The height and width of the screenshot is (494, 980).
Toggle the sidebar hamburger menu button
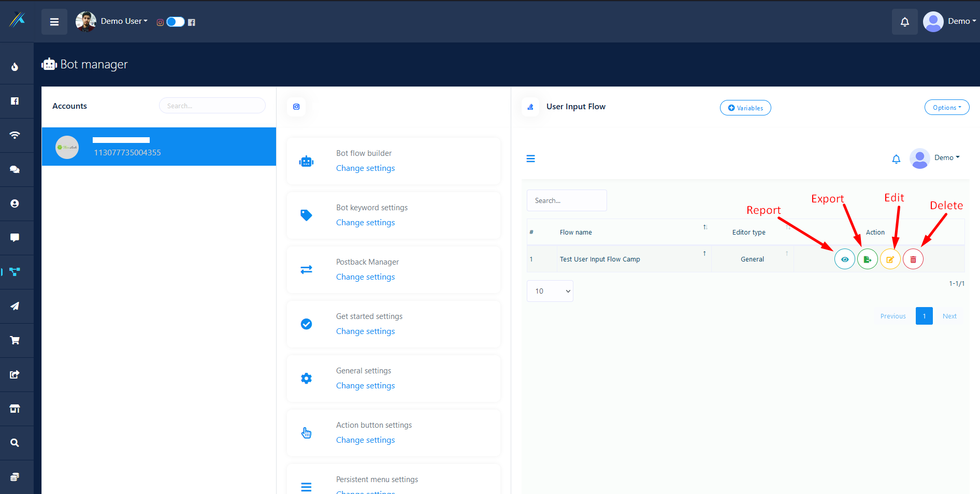coord(54,22)
